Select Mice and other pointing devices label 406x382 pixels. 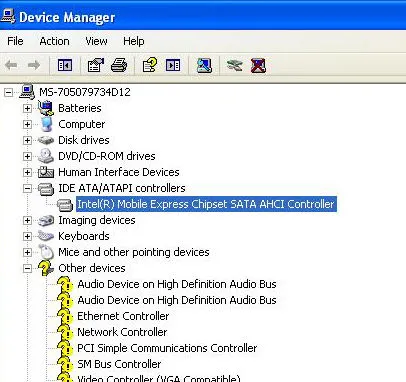point(134,252)
